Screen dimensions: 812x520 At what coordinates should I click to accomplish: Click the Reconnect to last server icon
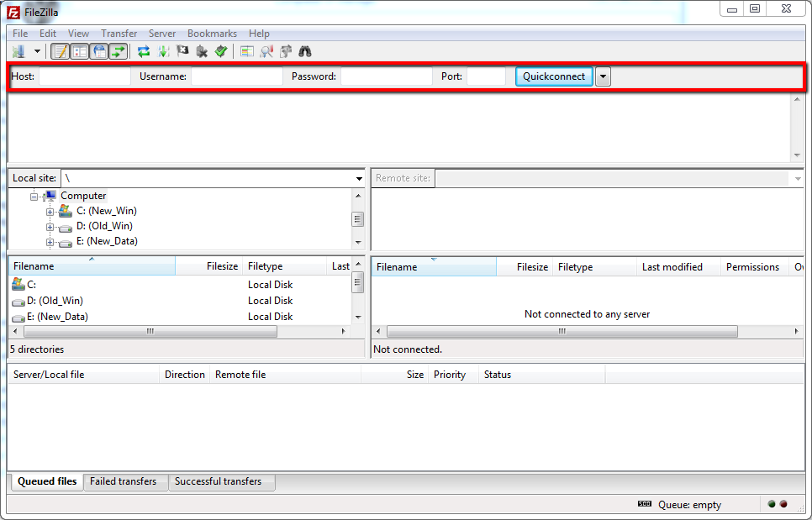tap(220, 52)
